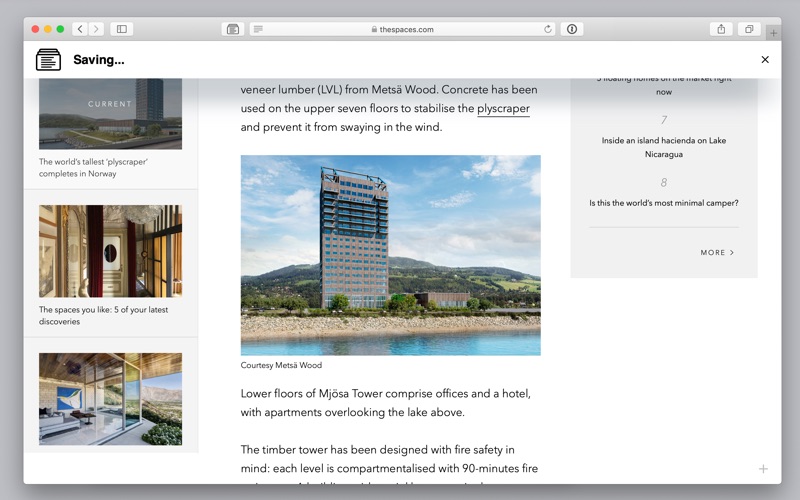Follow the underlined plyscraper link
The width and height of the screenshot is (800, 500).
[x=503, y=109]
